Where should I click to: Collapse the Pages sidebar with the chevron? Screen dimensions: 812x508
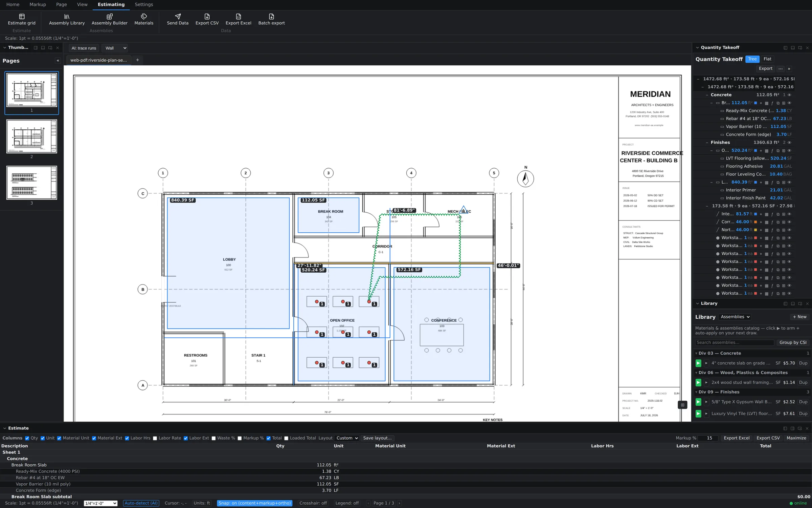pos(58,61)
